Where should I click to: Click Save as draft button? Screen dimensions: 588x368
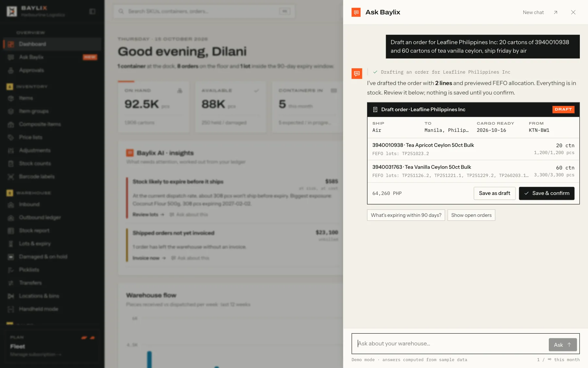click(495, 193)
